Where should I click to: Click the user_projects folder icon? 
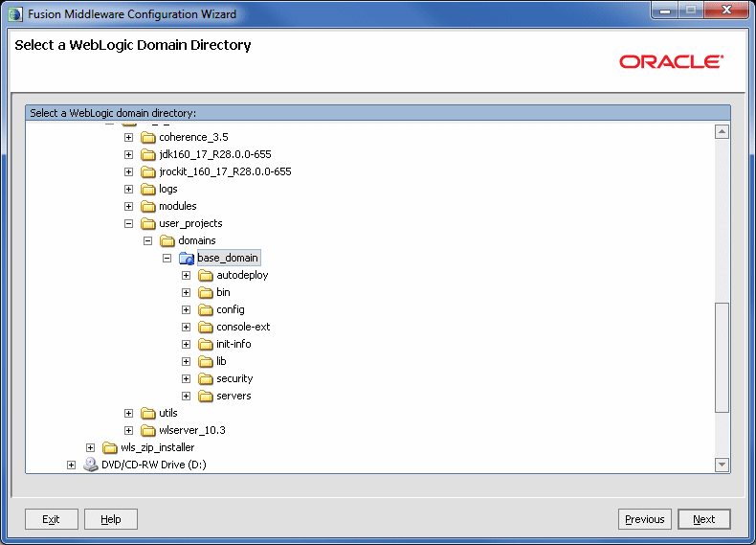(x=148, y=223)
